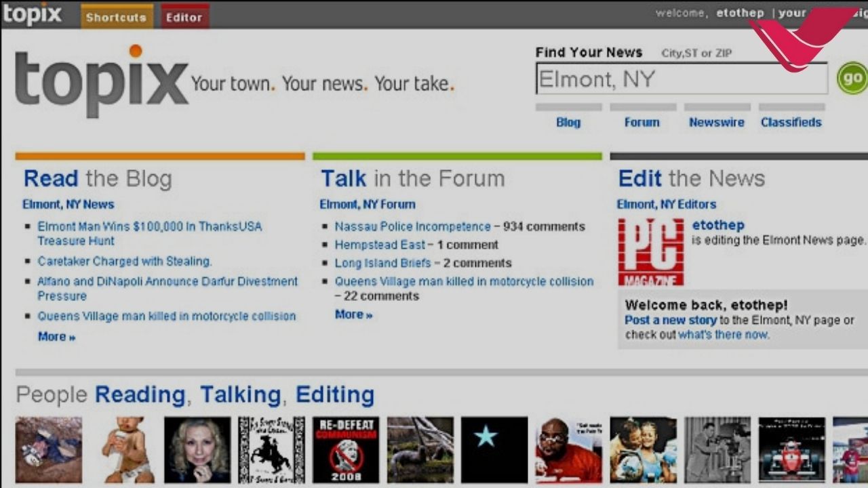
Task: Click the Reading link in People section
Action: (x=140, y=394)
